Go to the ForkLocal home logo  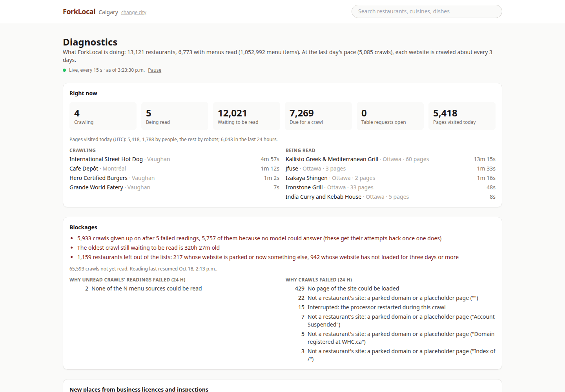pos(79,12)
